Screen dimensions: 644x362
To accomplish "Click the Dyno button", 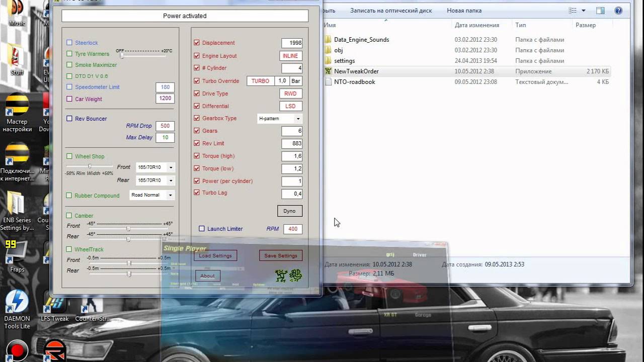I will [x=289, y=211].
